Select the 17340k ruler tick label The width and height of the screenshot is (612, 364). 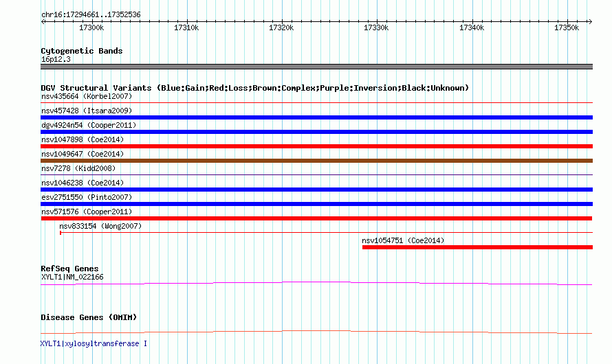point(472,27)
